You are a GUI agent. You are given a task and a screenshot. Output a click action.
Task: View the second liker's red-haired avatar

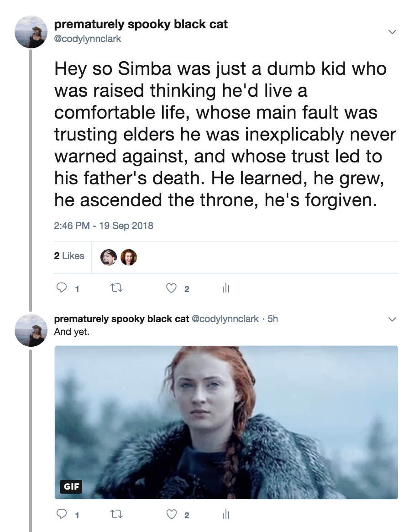tap(128, 257)
